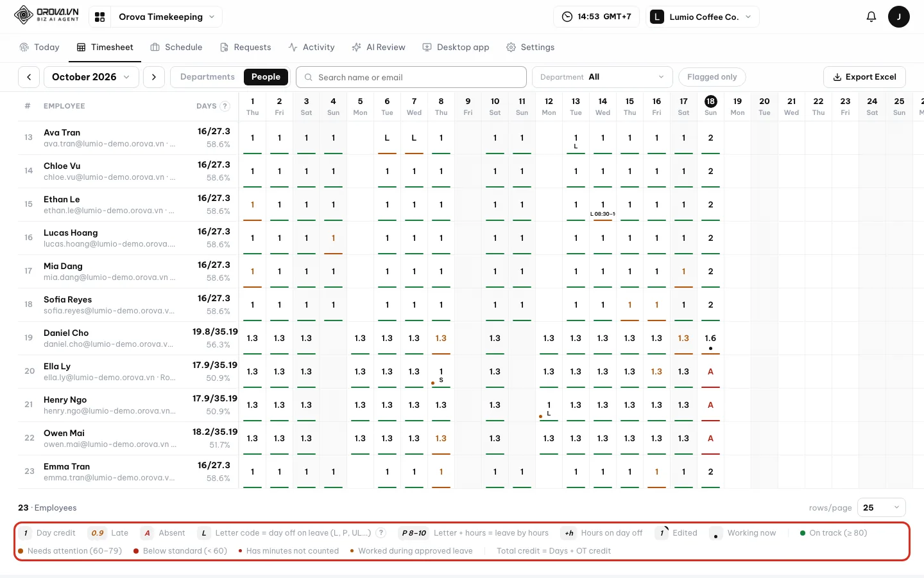Open letter code legend help icon

(381, 533)
